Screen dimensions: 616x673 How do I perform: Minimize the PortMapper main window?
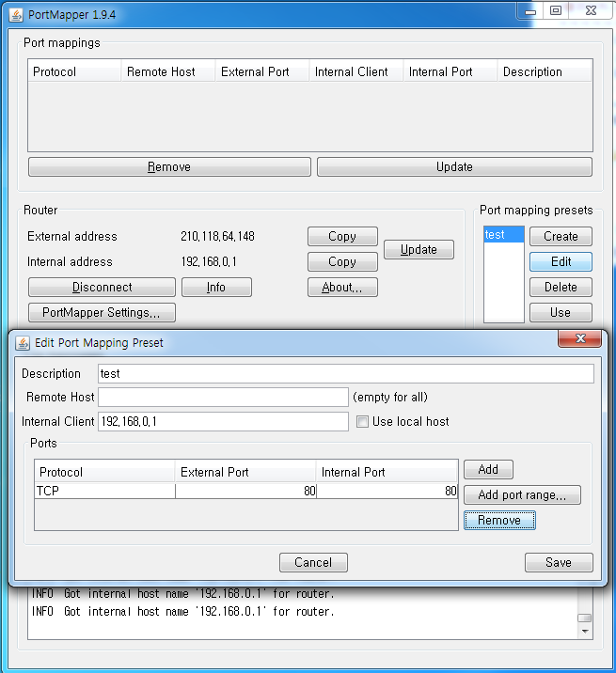(530, 11)
